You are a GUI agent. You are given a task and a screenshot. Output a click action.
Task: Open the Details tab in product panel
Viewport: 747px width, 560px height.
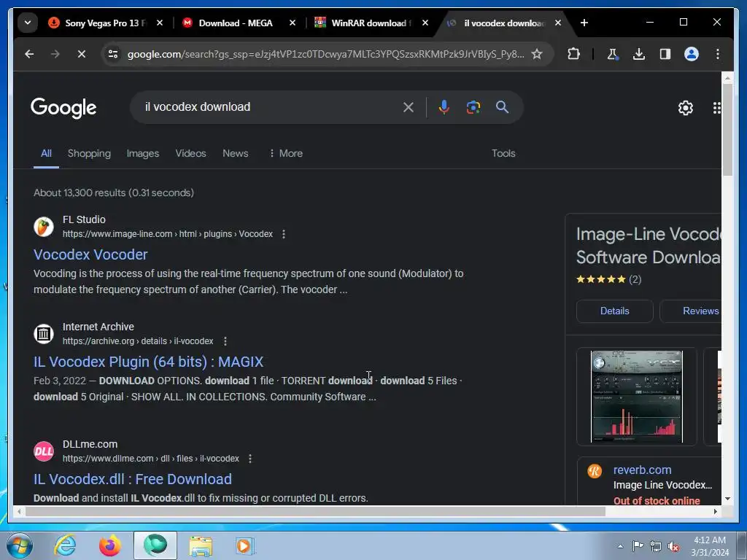[614, 311]
